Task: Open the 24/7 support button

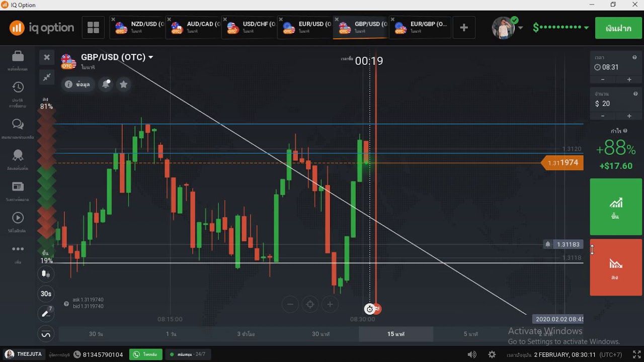Action: [x=188, y=354]
